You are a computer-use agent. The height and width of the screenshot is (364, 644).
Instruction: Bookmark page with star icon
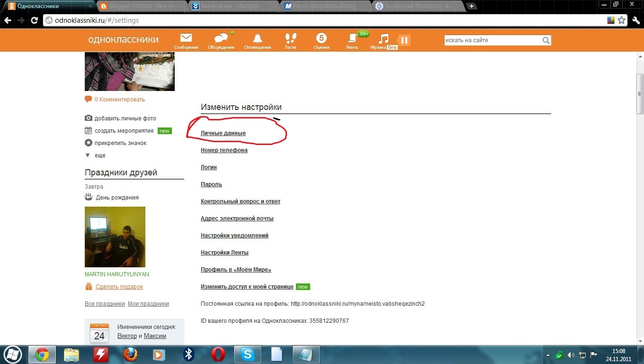[x=622, y=20]
